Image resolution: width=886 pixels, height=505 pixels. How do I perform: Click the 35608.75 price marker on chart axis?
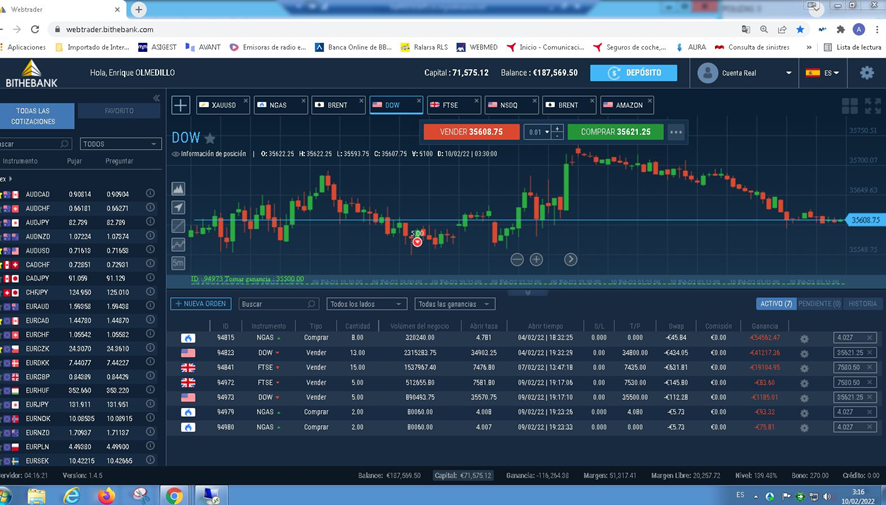point(865,220)
